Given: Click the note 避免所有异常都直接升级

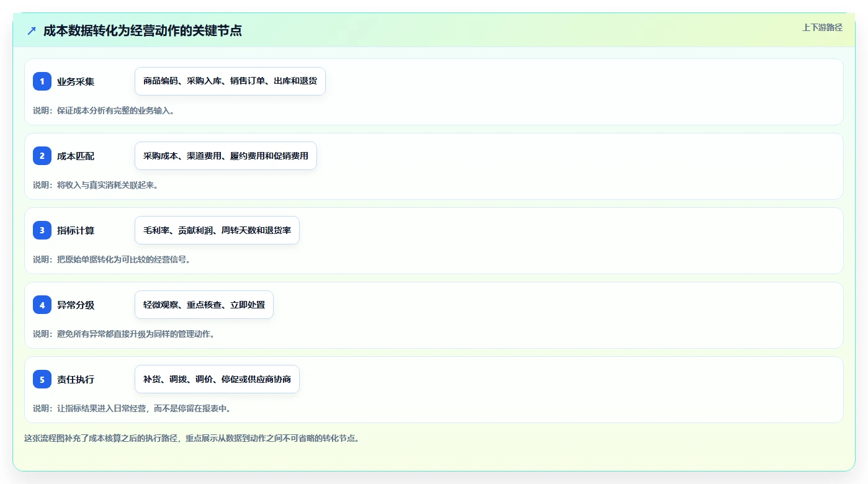Looking at the screenshot, I should tap(124, 334).
